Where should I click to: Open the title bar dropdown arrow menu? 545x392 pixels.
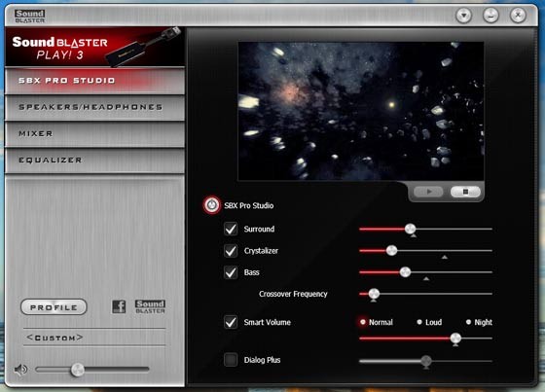[x=463, y=16]
